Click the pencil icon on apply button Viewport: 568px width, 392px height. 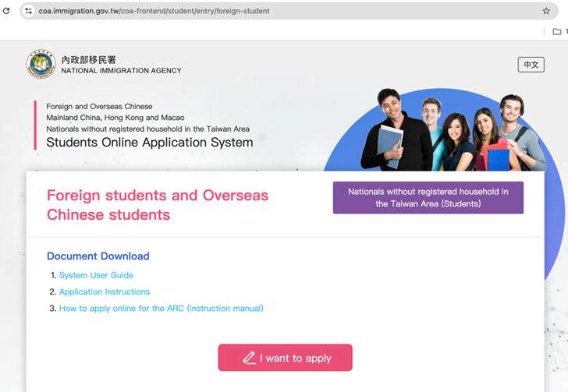click(249, 358)
